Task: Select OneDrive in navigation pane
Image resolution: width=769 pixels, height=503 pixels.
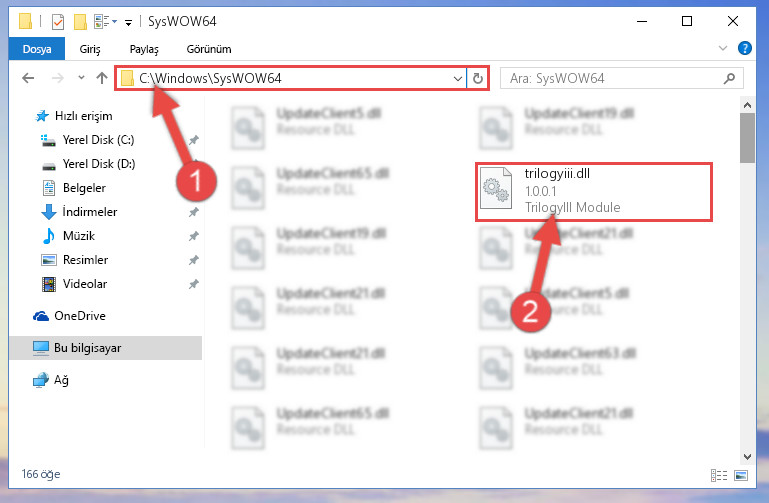Action: pos(80,316)
